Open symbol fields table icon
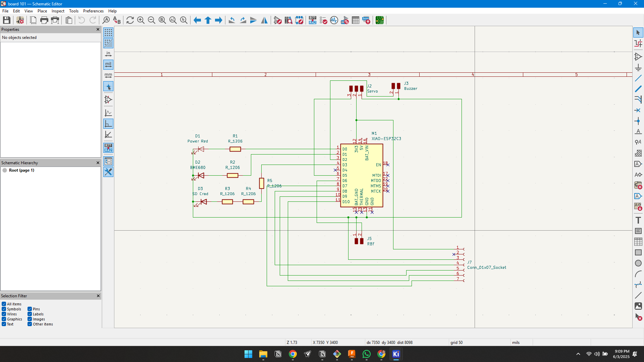 point(356,20)
